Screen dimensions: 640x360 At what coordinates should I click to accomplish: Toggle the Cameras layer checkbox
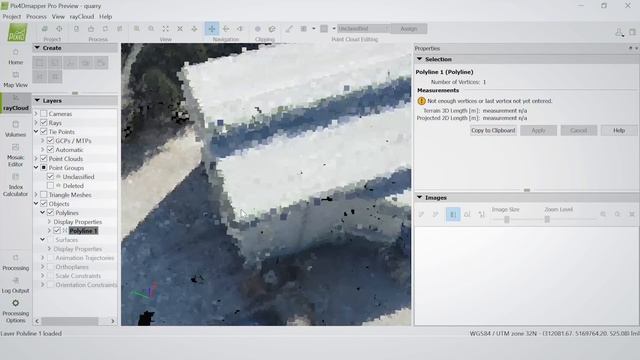click(44, 113)
